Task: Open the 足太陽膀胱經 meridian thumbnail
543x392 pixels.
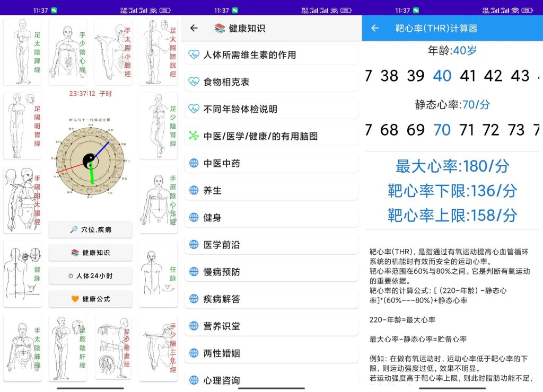Action: pyautogui.click(x=158, y=52)
